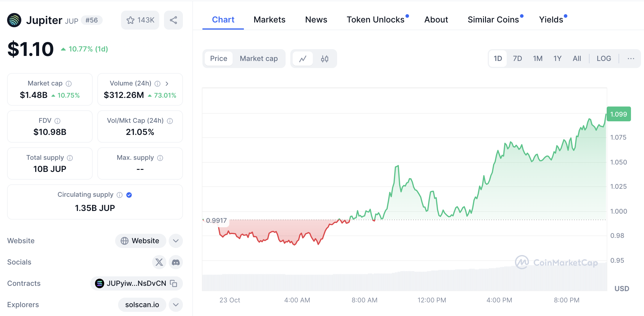
Task: Open the Discord social link
Action: coord(176,262)
